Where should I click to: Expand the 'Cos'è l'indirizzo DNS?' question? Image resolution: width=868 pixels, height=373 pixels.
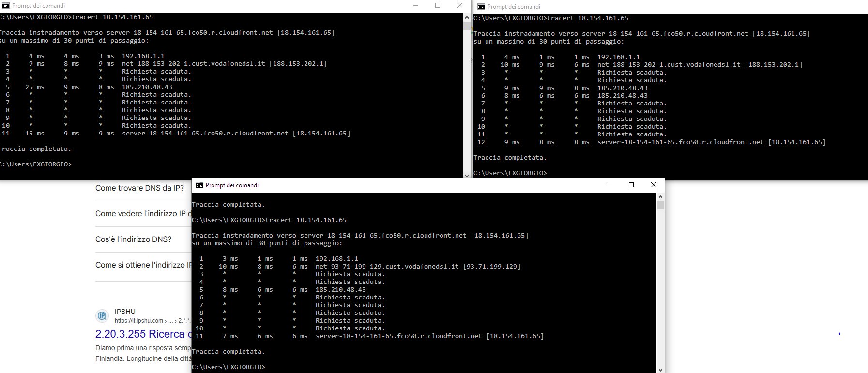(133, 239)
